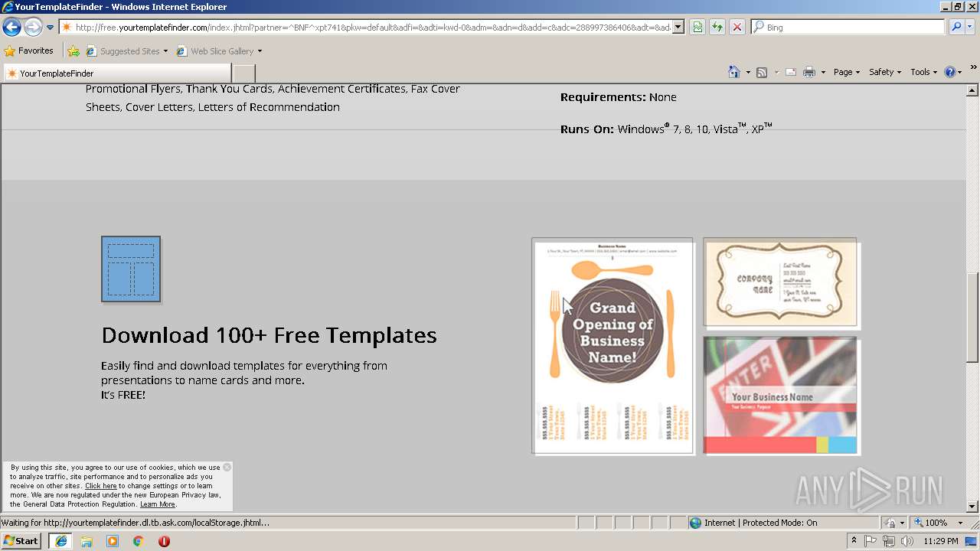This screenshot has width=980, height=551.
Task: Show hidden tray icons arrow
Action: (854, 541)
